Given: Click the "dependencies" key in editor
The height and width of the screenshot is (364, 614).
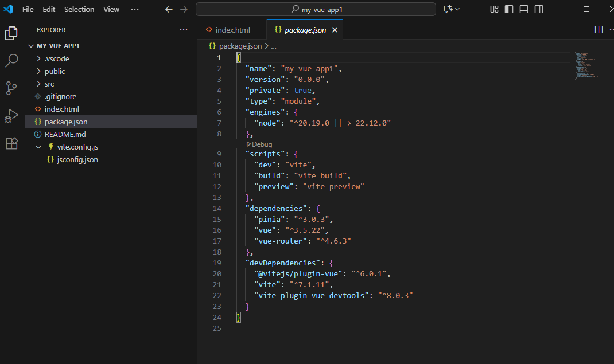Looking at the screenshot, I should (x=276, y=209).
